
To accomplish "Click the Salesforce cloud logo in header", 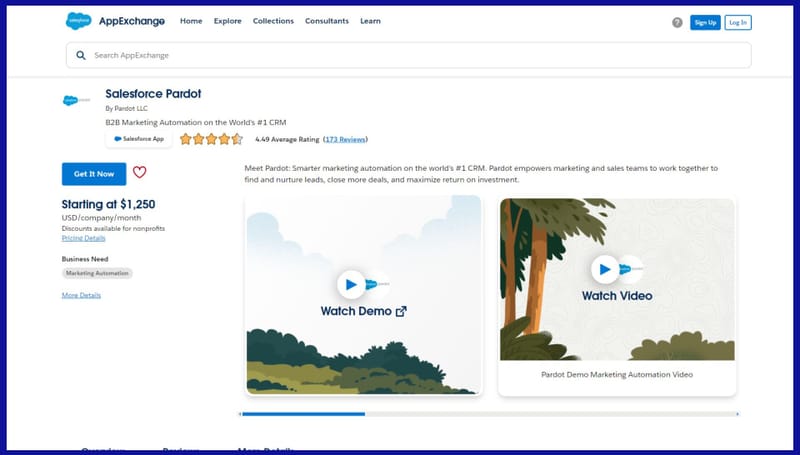I will point(79,21).
